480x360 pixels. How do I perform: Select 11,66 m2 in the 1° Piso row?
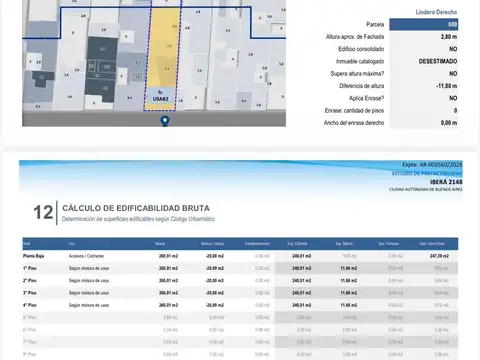tap(349, 268)
